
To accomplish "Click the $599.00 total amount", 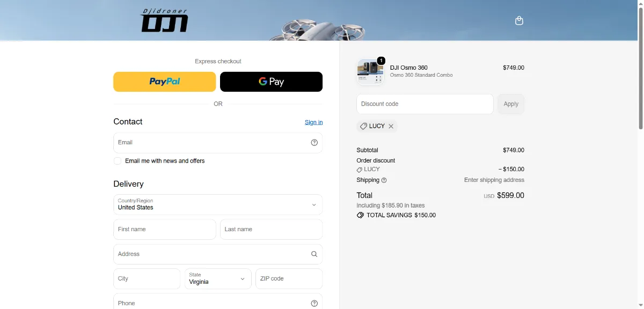I will pyautogui.click(x=511, y=196).
